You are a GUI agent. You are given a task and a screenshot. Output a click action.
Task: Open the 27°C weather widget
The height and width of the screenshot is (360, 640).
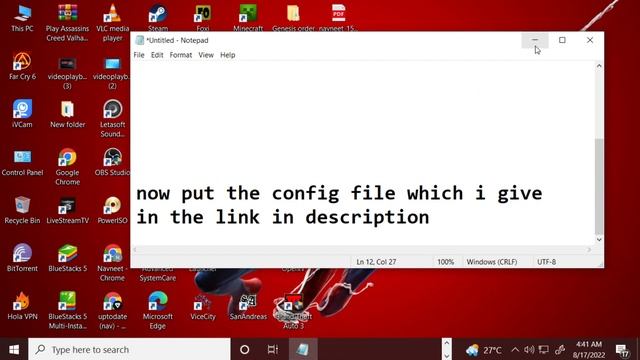tap(484, 350)
